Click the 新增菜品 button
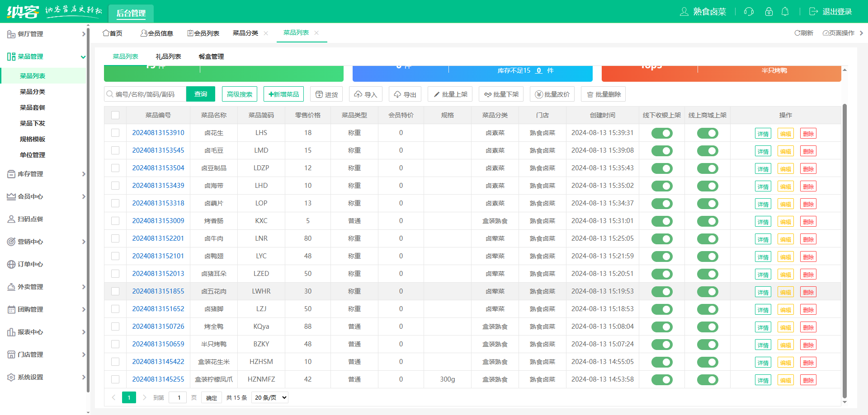The image size is (868, 415). tap(283, 94)
